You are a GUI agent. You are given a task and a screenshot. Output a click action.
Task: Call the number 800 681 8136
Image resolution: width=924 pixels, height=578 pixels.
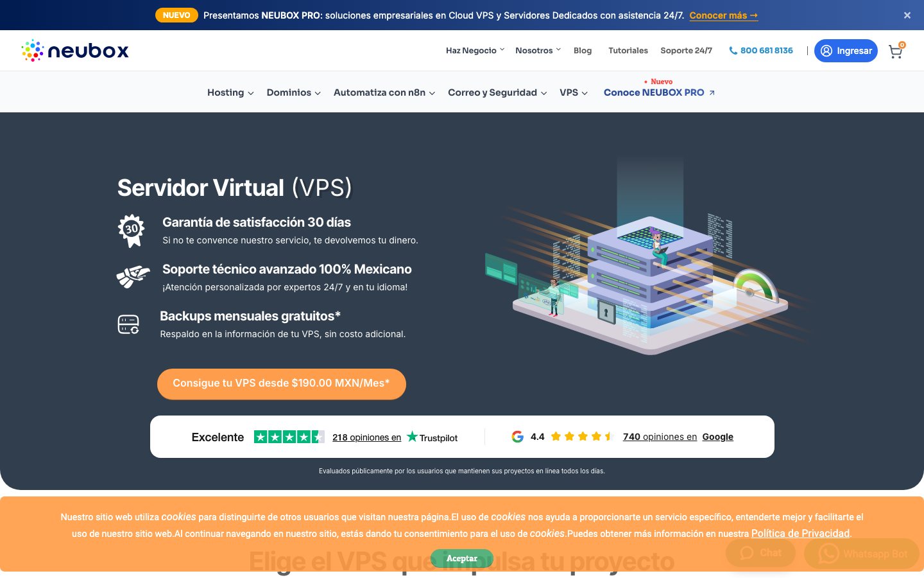767,51
